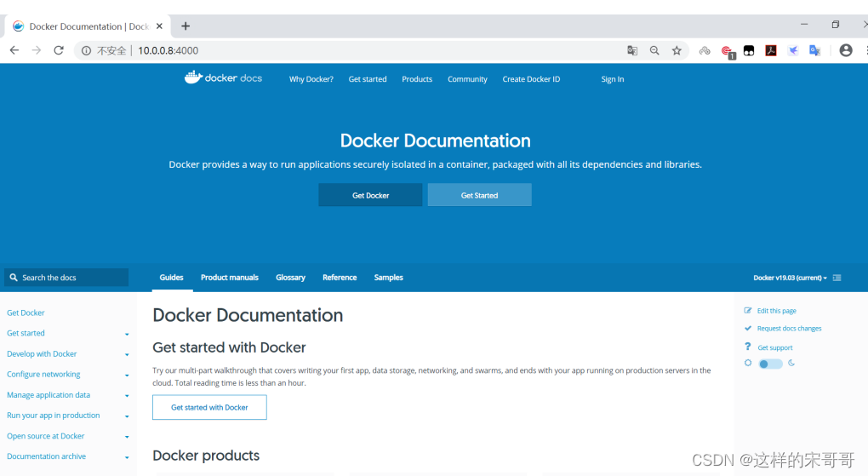Click the Sign In link
This screenshot has height=476, width=868.
pyautogui.click(x=612, y=79)
